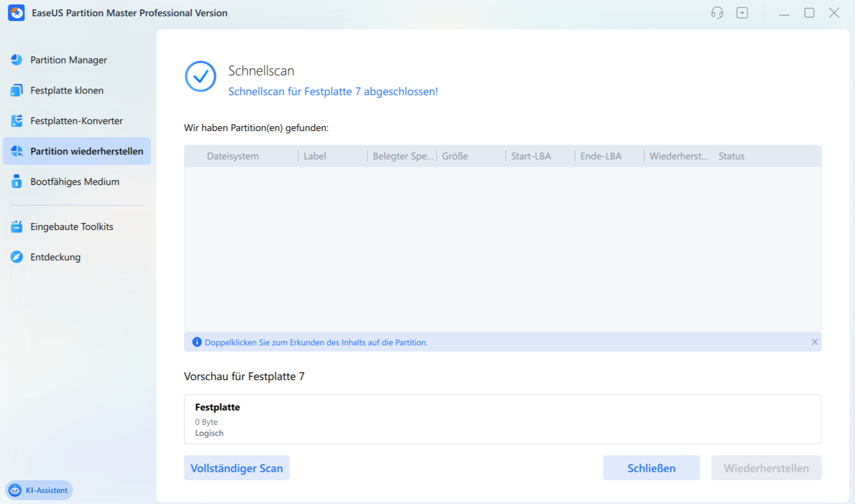Screen dimensions: 855x504
Task: Click the Partition Manager pie icon
Action: (17, 60)
